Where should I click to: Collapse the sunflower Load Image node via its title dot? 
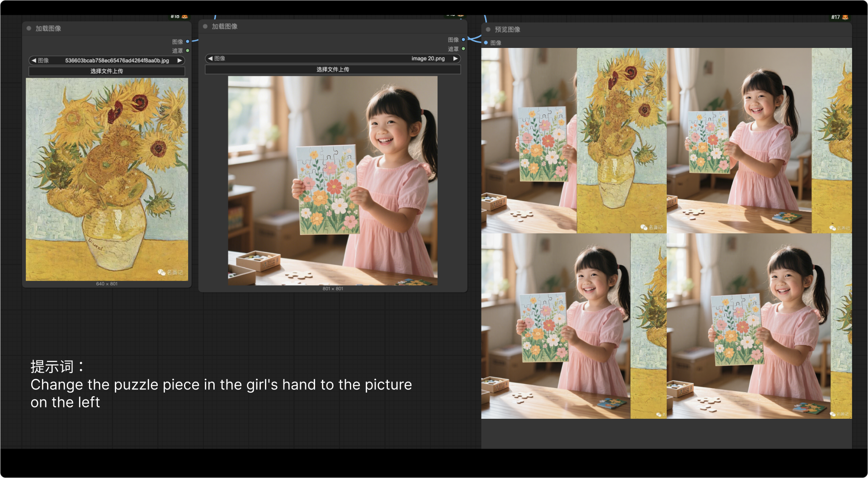(x=29, y=28)
